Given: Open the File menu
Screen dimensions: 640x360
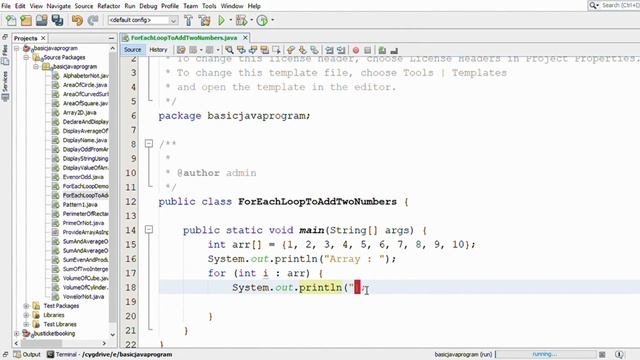Looking at the screenshot, I should (x=6, y=6).
